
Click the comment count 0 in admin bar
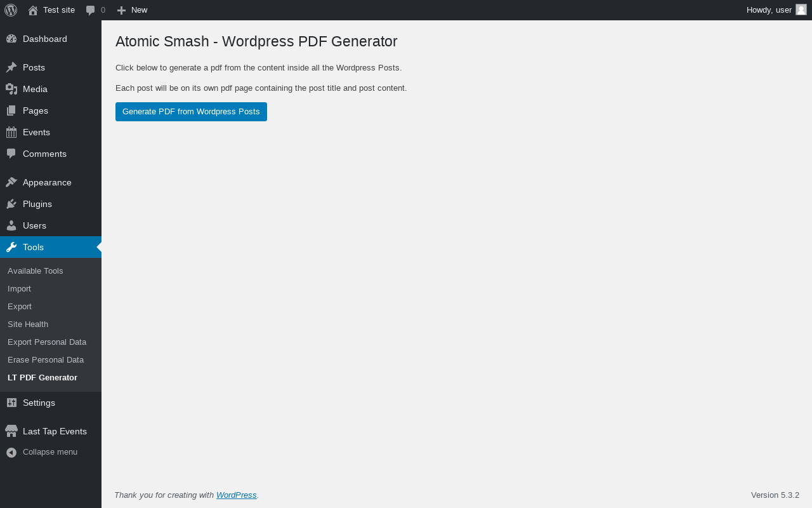pos(103,10)
